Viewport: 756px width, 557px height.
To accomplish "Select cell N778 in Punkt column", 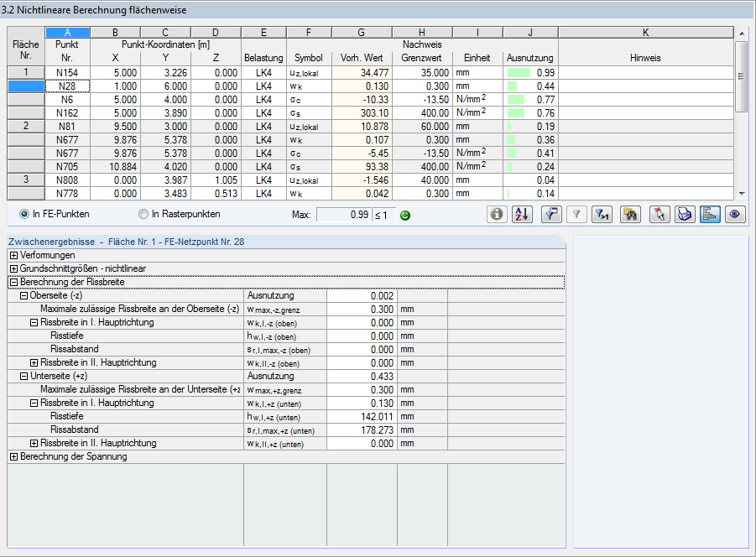I will (67, 194).
